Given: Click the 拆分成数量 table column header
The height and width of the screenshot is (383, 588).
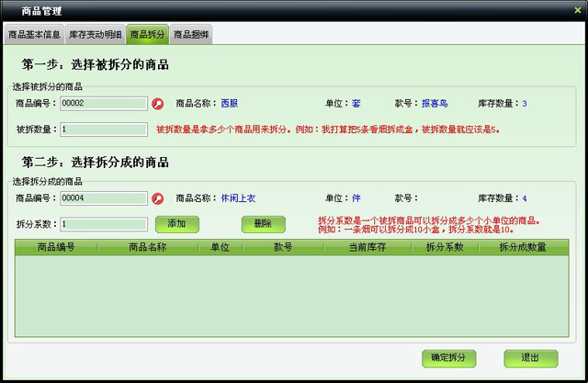Looking at the screenshot, I should point(523,247).
